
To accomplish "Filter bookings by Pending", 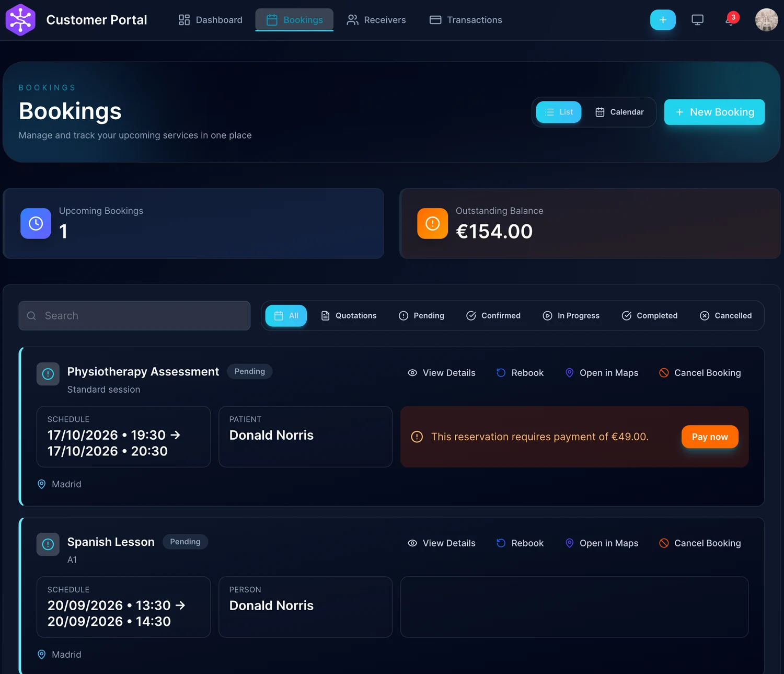I will (x=421, y=316).
